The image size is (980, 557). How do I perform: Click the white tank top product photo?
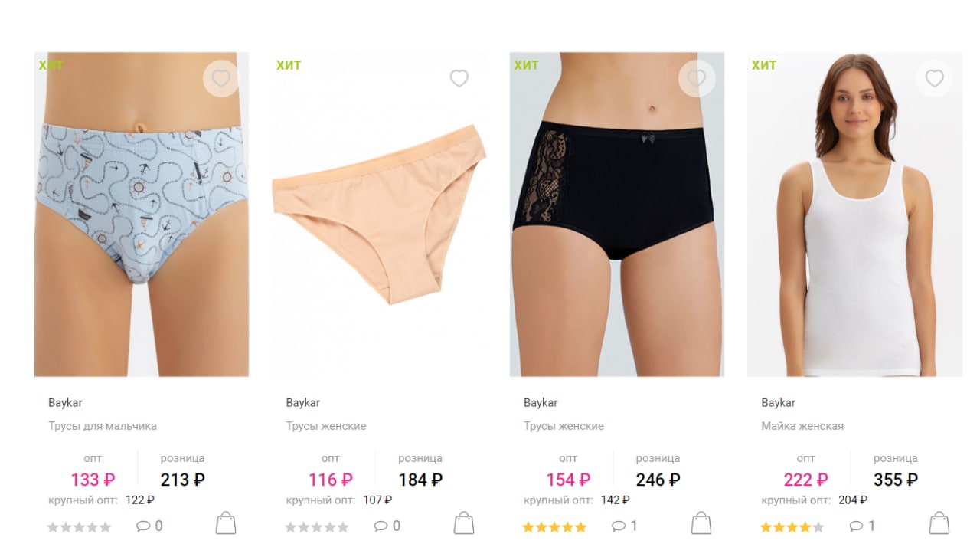(x=854, y=215)
